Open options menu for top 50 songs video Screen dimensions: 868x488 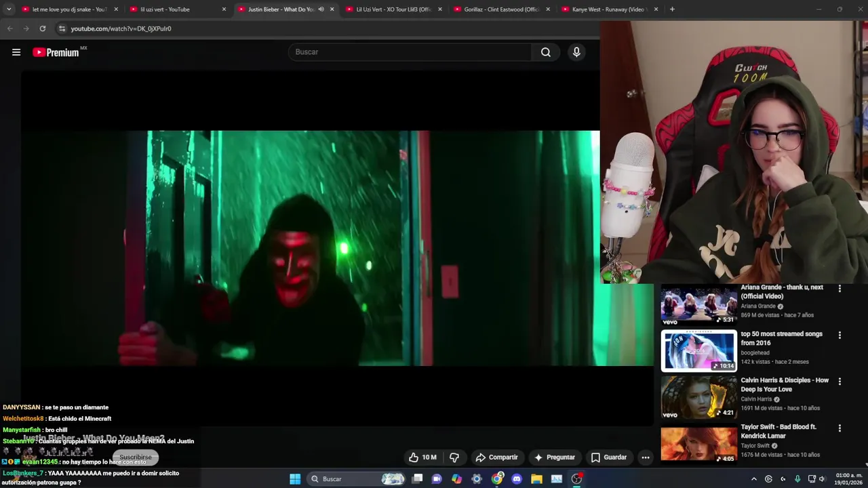click(x=840, y=335)
